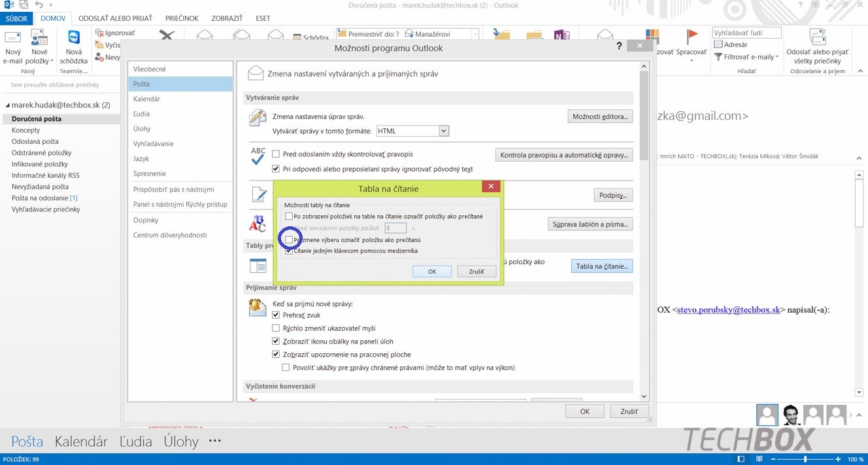This screenshot has height=465, width=868.
Task: Switch to the ODOSLAŤ ALEBO PRIJAŤ tab
Action: pos(116,18)
